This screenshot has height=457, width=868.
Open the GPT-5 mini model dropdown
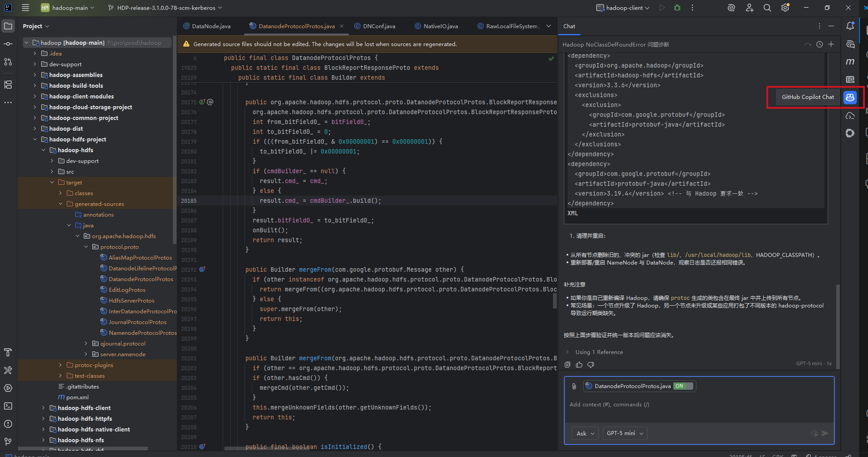pyautogui.click(x=625, y=433)
